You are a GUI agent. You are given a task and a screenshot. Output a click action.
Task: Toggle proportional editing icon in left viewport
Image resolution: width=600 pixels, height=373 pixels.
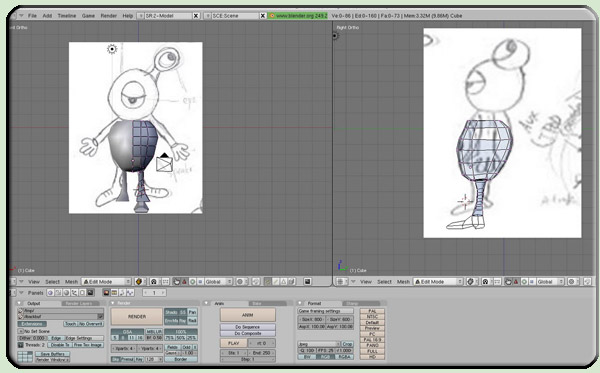tap(256, 282)
